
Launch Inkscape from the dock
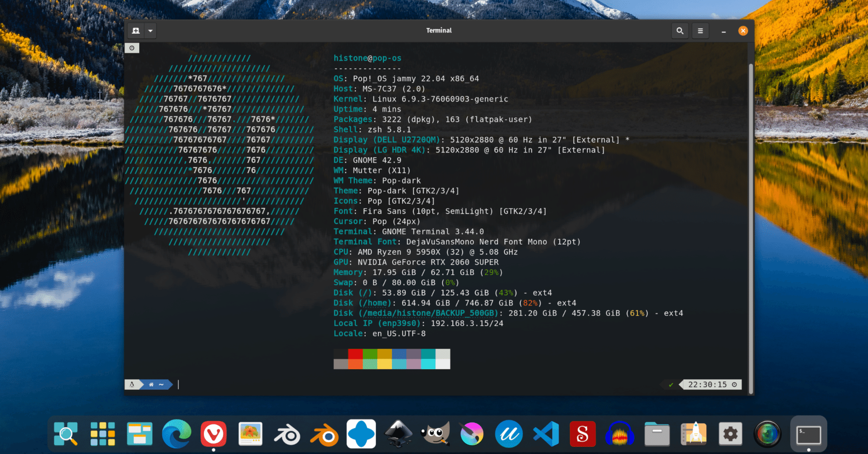pyautogui.click(x=398, y=434)
